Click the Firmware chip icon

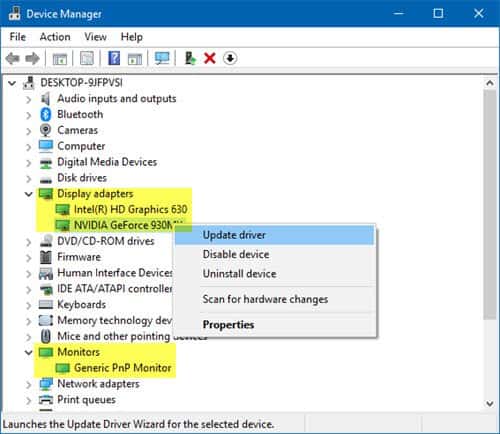coord(46,257)
